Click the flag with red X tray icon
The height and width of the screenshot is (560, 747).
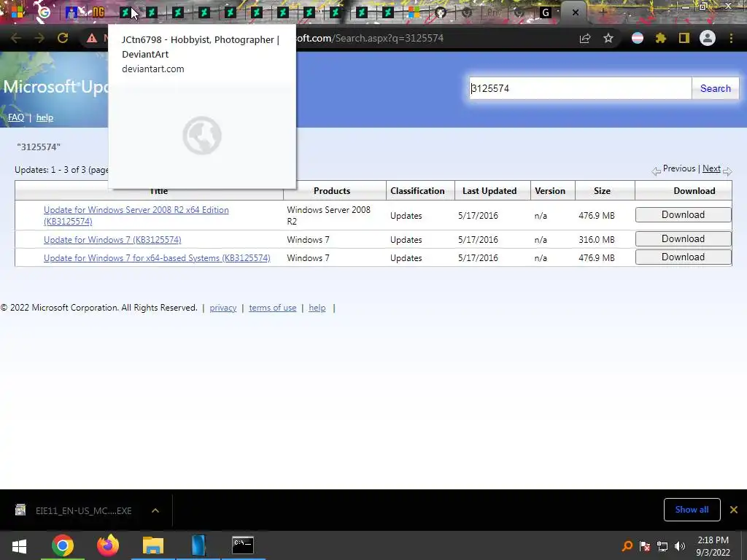[645, 546]
